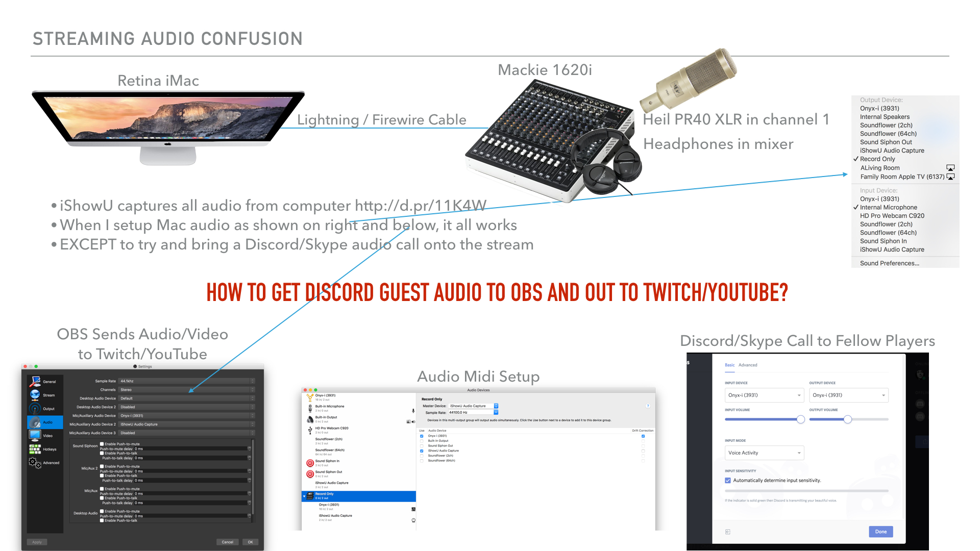Screen dimensions: 980x551
Task: Expand Output Device dropdown in Mac sound settings
Action: click(880, 102)
